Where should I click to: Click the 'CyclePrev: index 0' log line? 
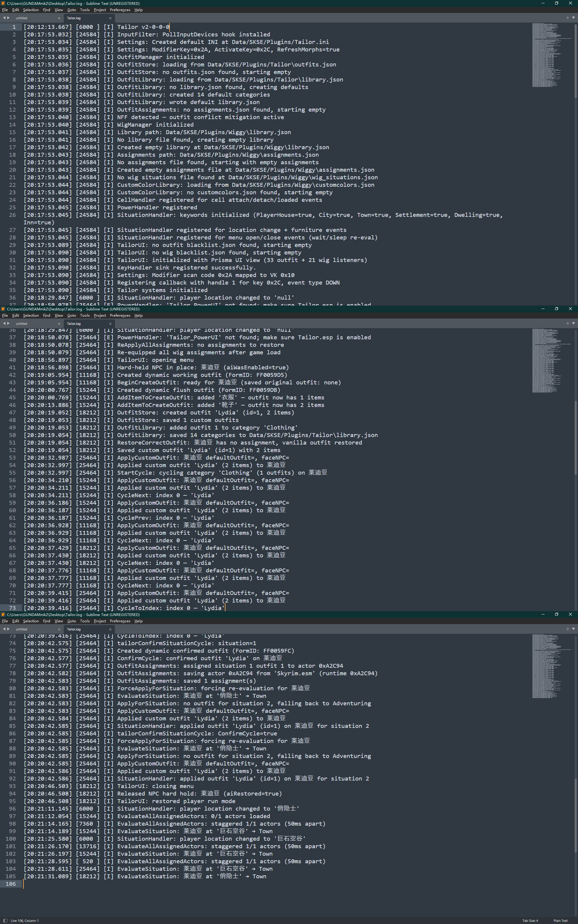[x=119, y=518]
